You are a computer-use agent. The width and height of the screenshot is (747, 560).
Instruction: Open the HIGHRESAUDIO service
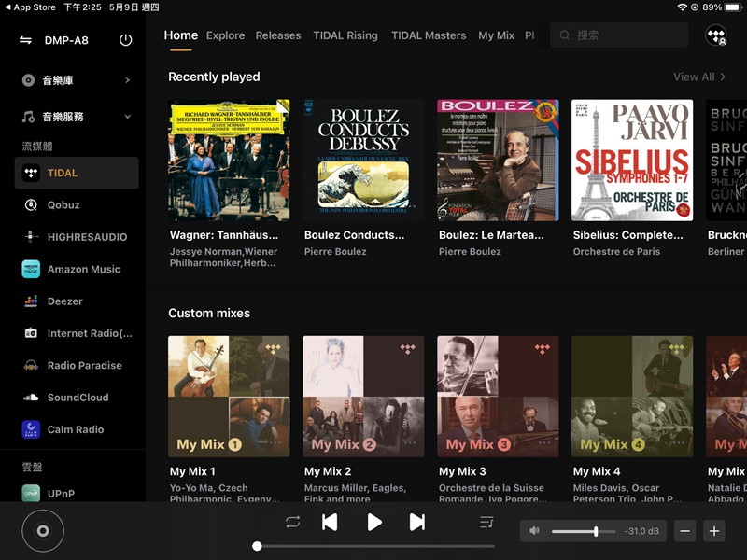(77, 237)
